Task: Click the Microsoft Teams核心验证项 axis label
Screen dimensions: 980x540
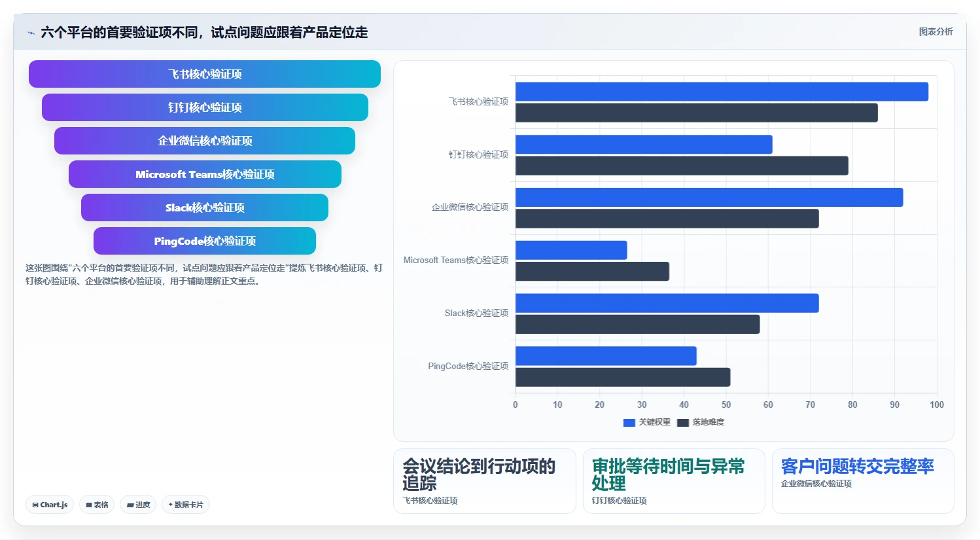Action: (456, 260)
